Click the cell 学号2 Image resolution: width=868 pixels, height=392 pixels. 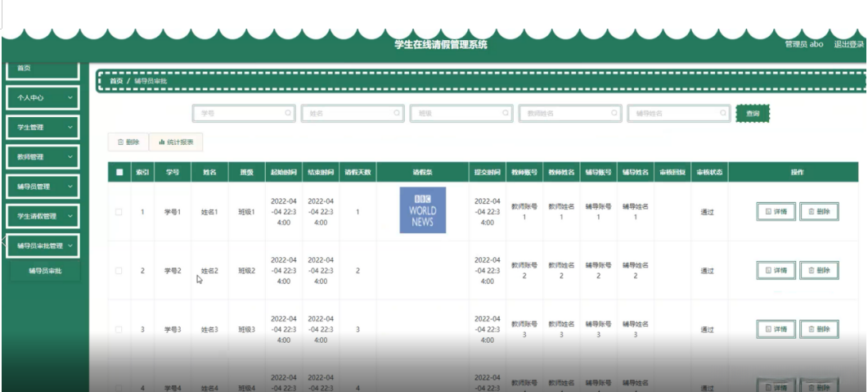tap(173, 271)
